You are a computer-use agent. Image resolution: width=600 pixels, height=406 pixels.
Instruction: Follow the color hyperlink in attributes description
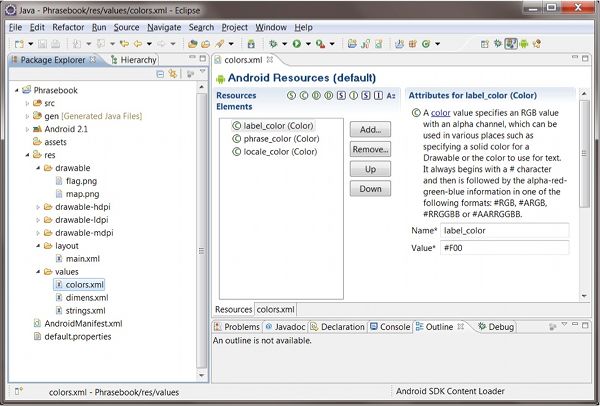tap(440, 113)
